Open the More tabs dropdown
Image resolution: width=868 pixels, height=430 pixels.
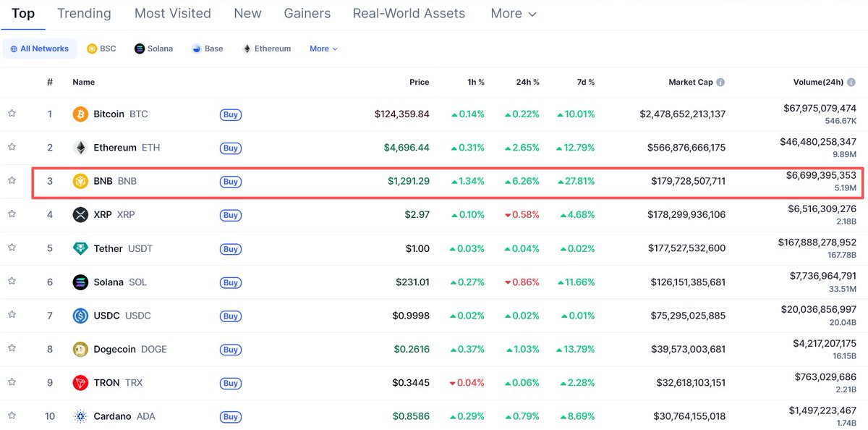click(514, 13)
